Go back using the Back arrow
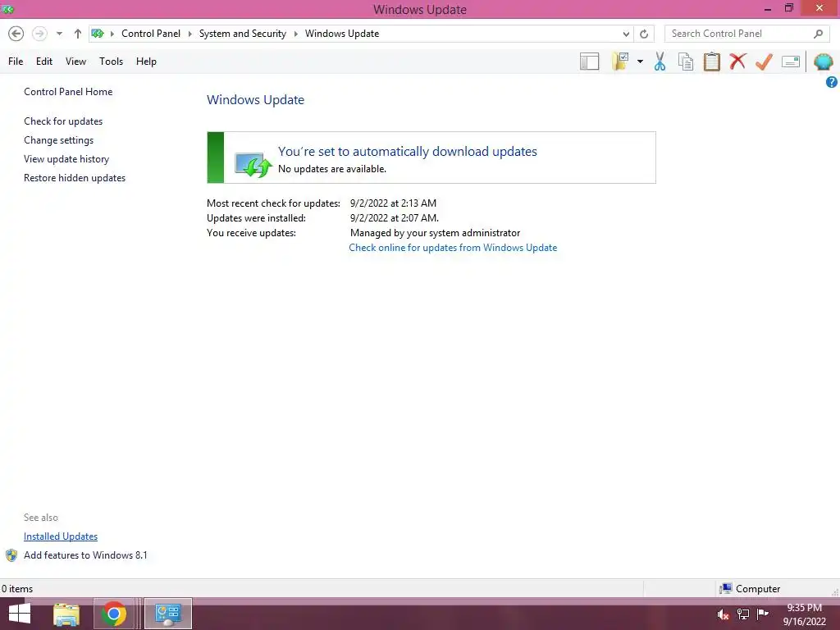The height and width of the screenshot is (630, 840). [x=16, y=34]
